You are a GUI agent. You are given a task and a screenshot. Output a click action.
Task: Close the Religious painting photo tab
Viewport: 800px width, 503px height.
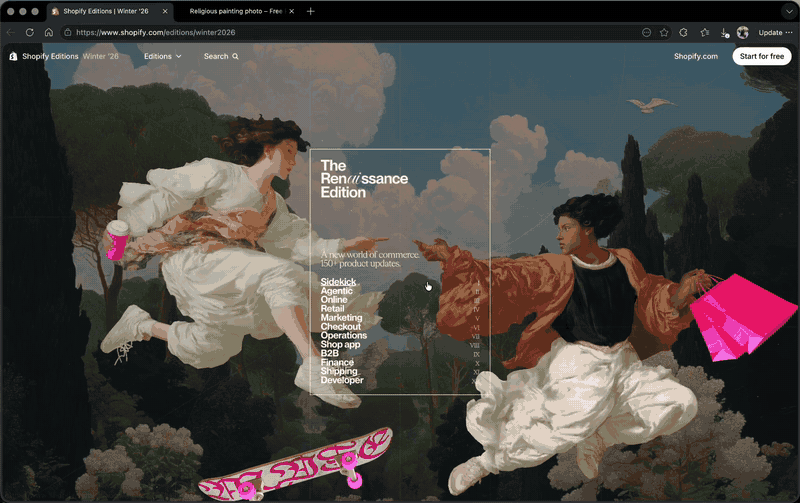coord(291,11)
